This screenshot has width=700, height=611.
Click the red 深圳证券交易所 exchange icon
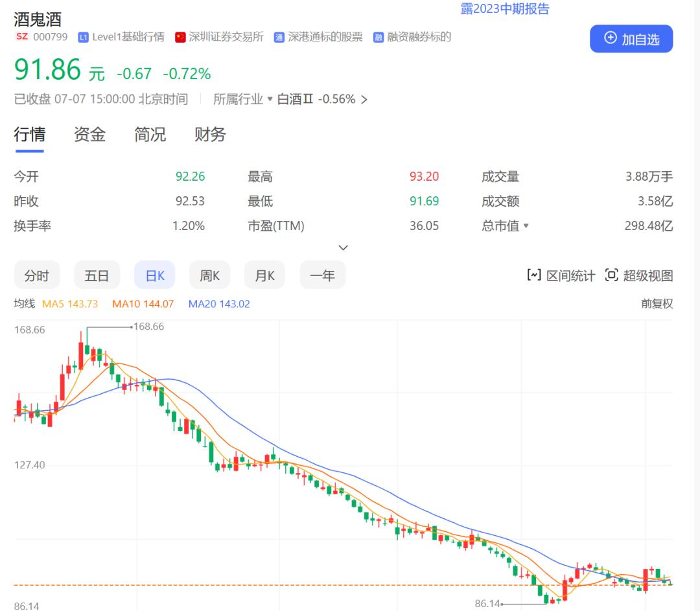point(180,37)
